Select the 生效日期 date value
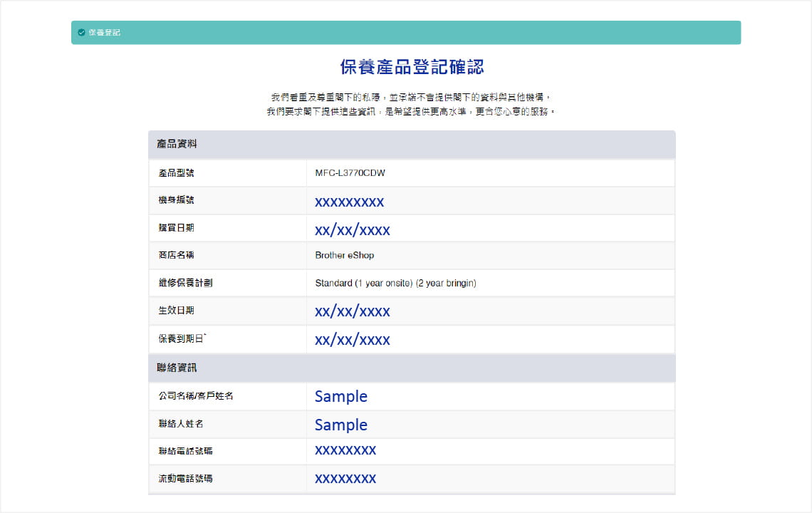 [x=352, y=311]
